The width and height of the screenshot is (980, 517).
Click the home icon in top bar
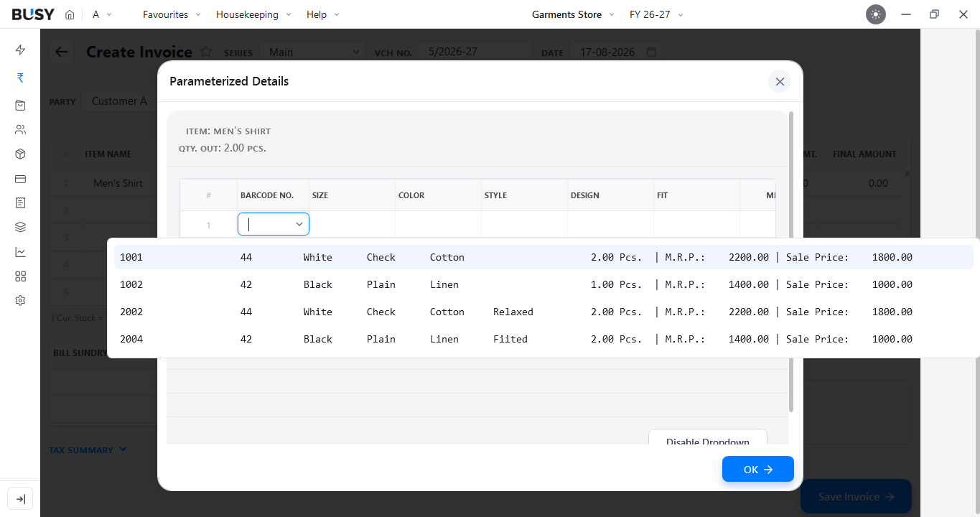coord(70,14)
